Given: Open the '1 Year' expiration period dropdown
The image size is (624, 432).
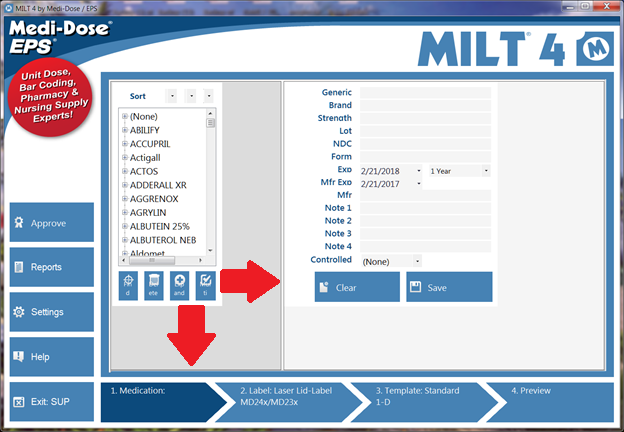Looking at the screenshot, I should pos(486,171).
